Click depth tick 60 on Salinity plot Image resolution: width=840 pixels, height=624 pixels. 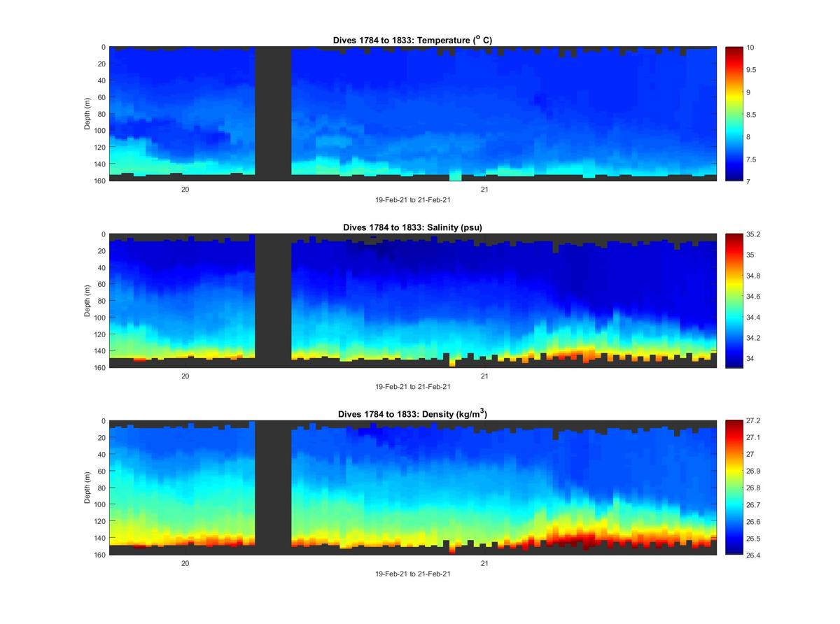(101, 284)
